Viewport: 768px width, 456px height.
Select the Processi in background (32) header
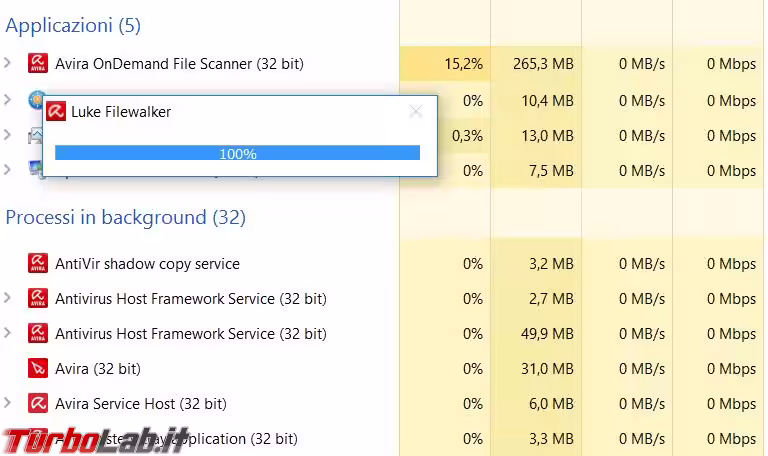(x=125, y=217)
